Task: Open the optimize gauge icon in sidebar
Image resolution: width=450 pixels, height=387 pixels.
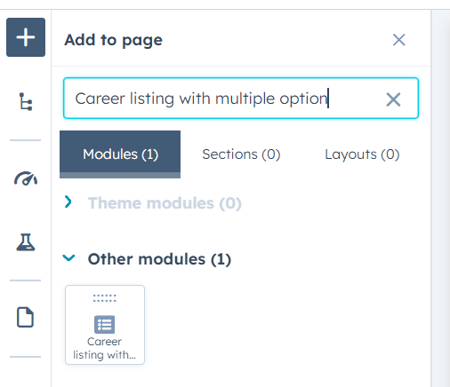Action: (26, 178)
